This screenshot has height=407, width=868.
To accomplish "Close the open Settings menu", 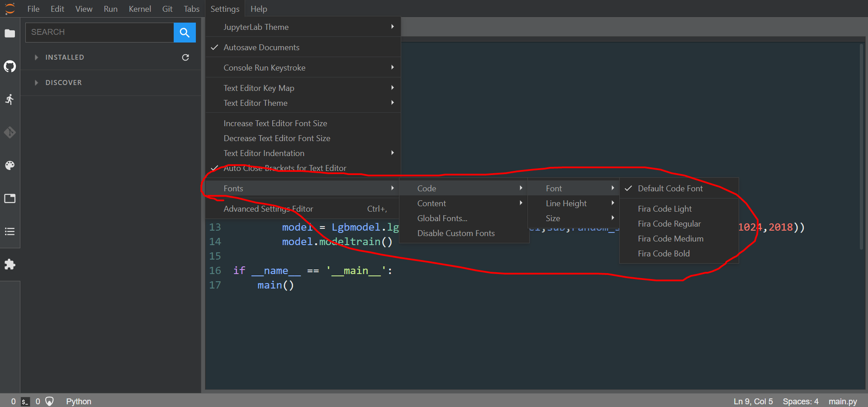I will coord(225,9).
